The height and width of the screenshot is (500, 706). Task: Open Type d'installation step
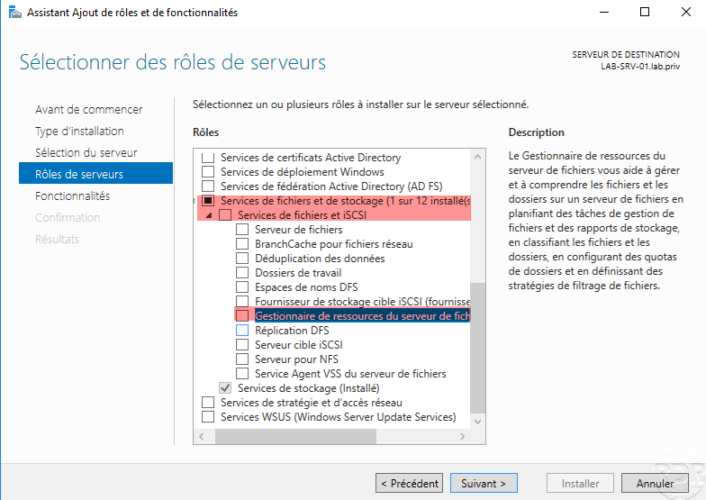[80, 131]
